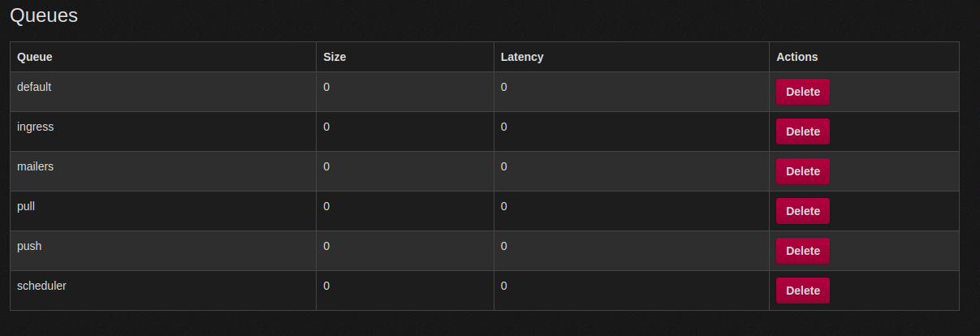Select the size value for mailers
This screenshot has height=336, width=980.
pyautogui.click(x=326, y=166)
